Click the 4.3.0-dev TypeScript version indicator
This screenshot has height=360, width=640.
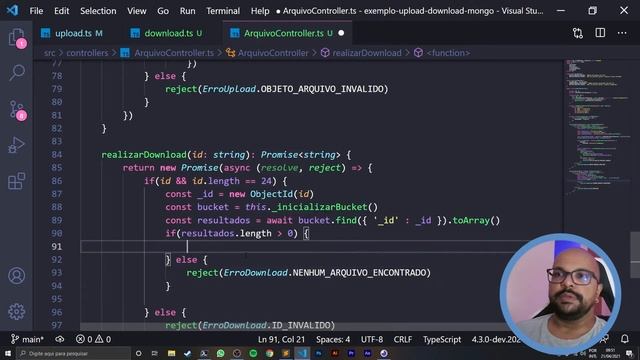(496, 339)
